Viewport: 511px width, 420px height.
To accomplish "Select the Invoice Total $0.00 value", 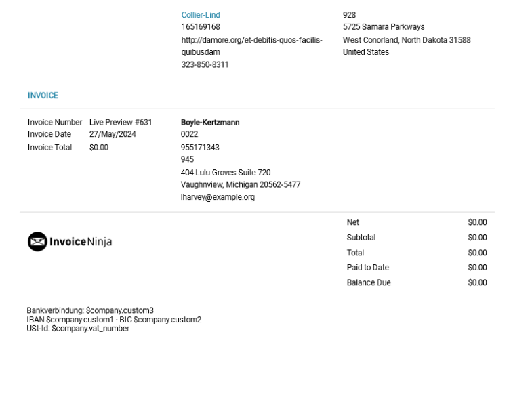I will click(99, 148).
